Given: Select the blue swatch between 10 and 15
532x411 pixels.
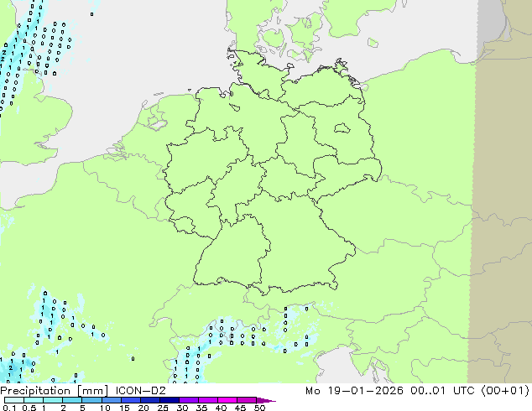Looking at the screenshot, I should pyautogui.click(x=112, y=400).
